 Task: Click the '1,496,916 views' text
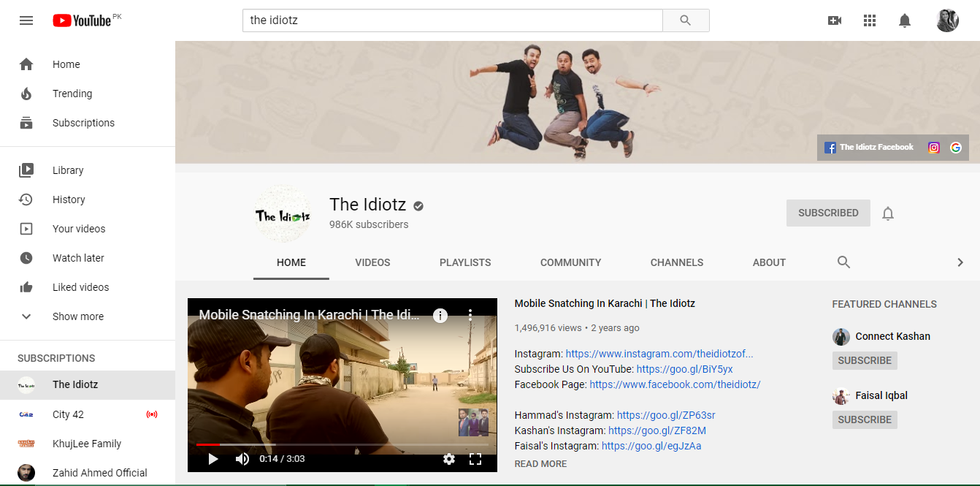click(x=548, y=328)
